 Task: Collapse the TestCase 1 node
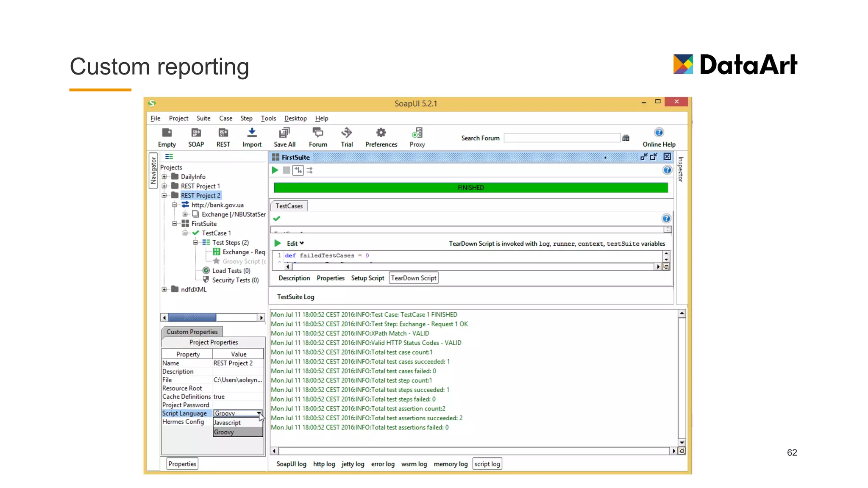point(185,233)
